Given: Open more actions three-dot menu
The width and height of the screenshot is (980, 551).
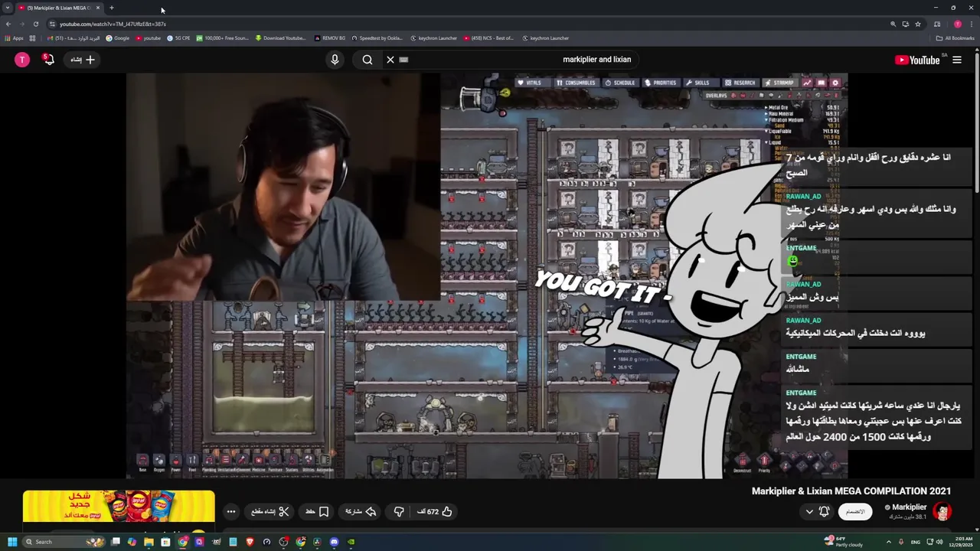Looking at the screenshot, I should click(x=231, y=511).
